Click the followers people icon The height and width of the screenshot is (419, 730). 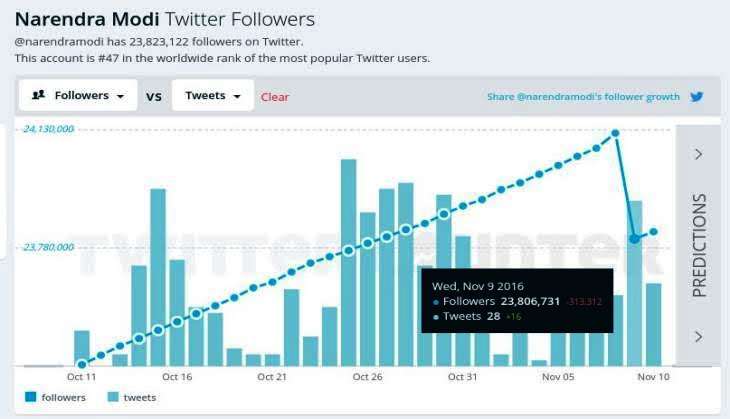click(x=38, y=95)
